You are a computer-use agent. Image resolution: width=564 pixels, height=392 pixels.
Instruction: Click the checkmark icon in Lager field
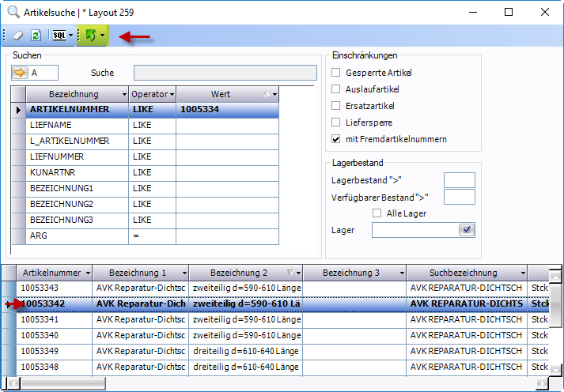466,230
